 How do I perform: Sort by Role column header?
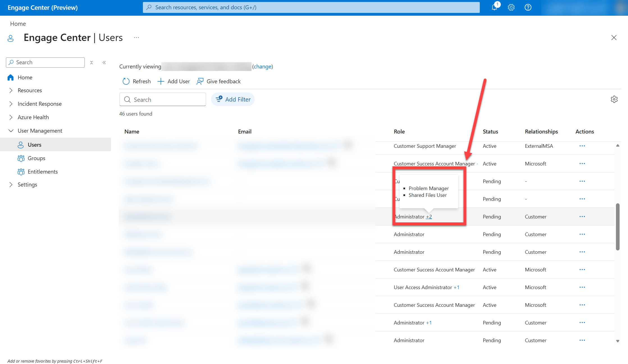click(x=399, y=132)
